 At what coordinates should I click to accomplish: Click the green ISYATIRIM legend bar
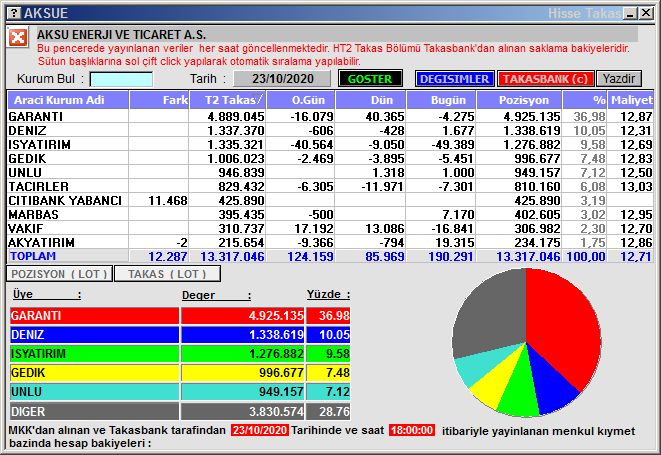pyautogui.click(x=94, y=354)
